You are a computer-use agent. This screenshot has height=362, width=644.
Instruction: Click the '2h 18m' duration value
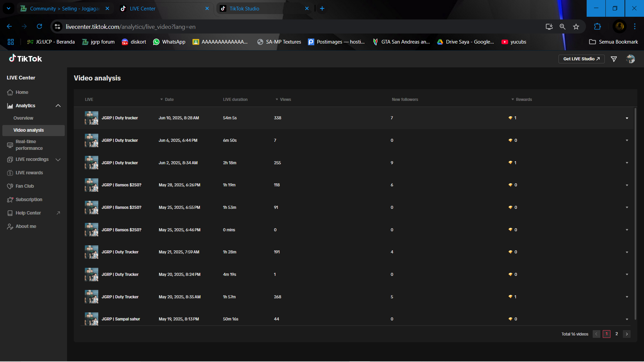pos(230,163)
